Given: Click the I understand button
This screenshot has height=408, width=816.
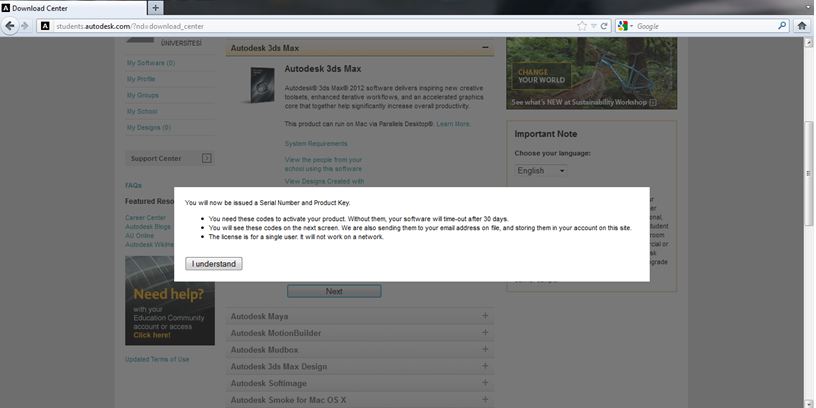Looking at the screenshot, I should click(x=214, y=264).
